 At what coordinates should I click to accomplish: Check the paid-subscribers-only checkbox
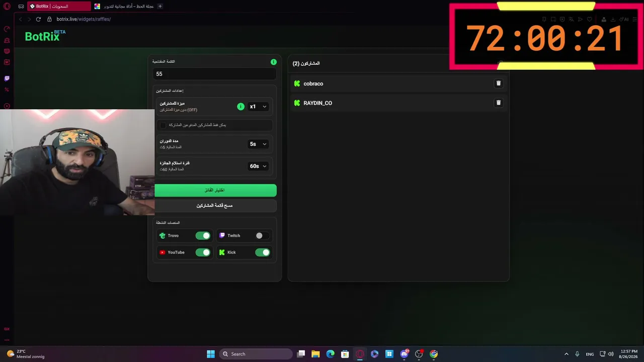coord(163,125)
